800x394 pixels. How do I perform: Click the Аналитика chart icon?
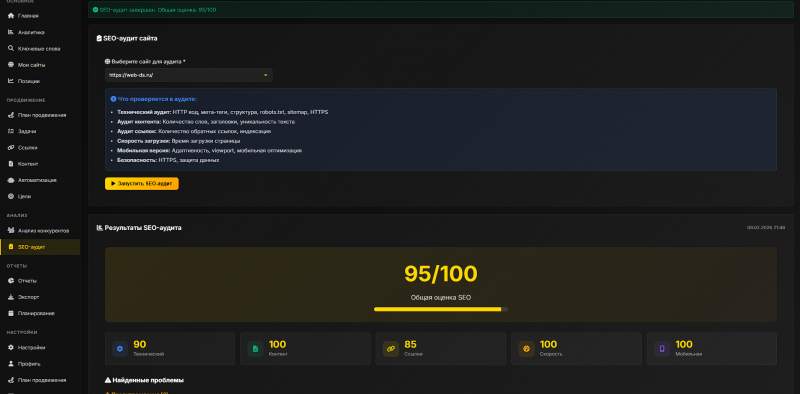(11, 32)
